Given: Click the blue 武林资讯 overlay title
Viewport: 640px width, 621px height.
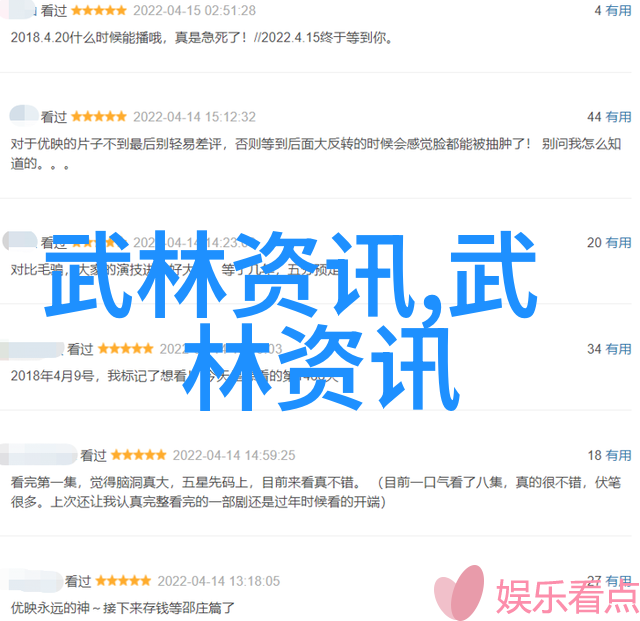Looking at the screenshot, I should [x=291, y=320].
